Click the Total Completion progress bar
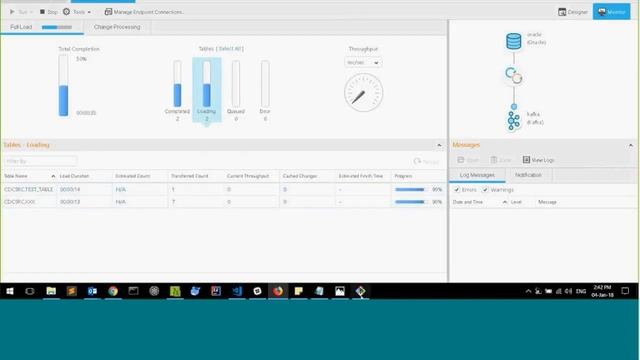Screen dimensions: 640x360 pyautogui.click(x=63, y=85)
